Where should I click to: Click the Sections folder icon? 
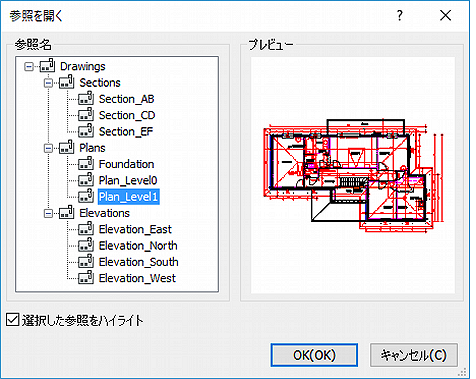(x=66, y=82)
